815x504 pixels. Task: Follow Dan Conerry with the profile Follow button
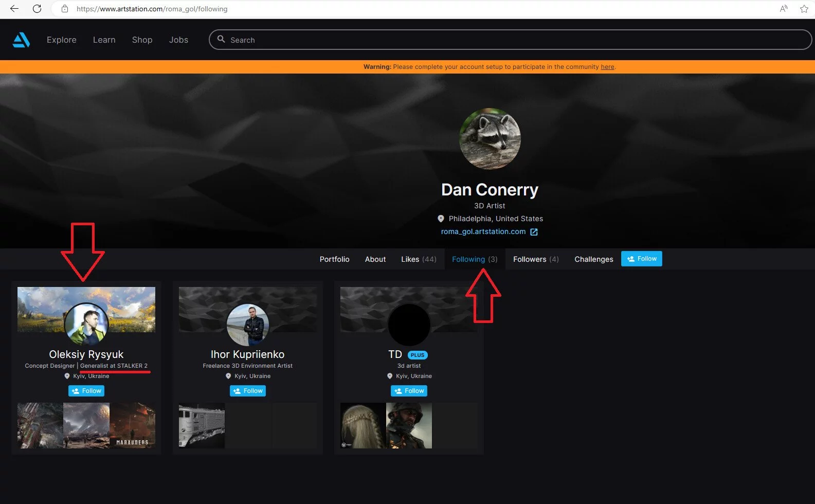[642, 259]
